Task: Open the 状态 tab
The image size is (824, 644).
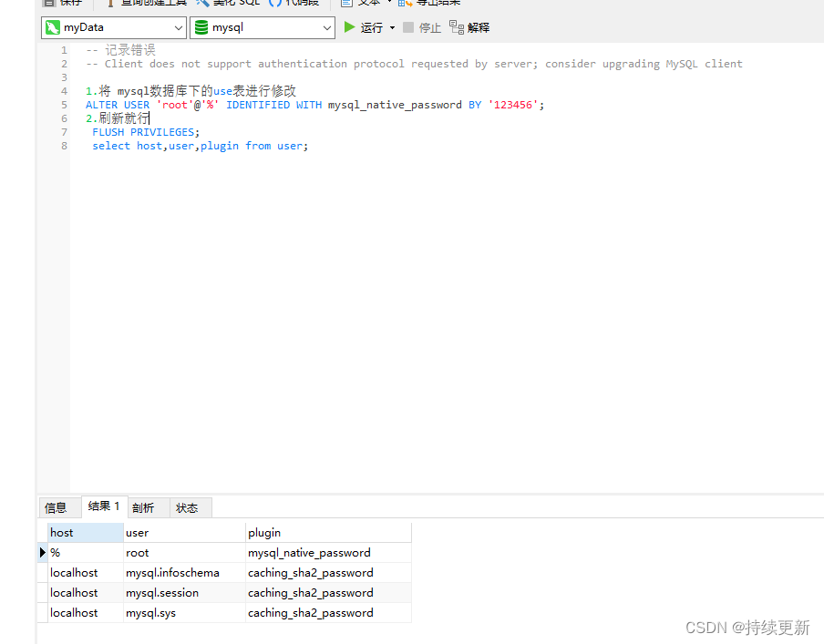Action: pos(188,506)
